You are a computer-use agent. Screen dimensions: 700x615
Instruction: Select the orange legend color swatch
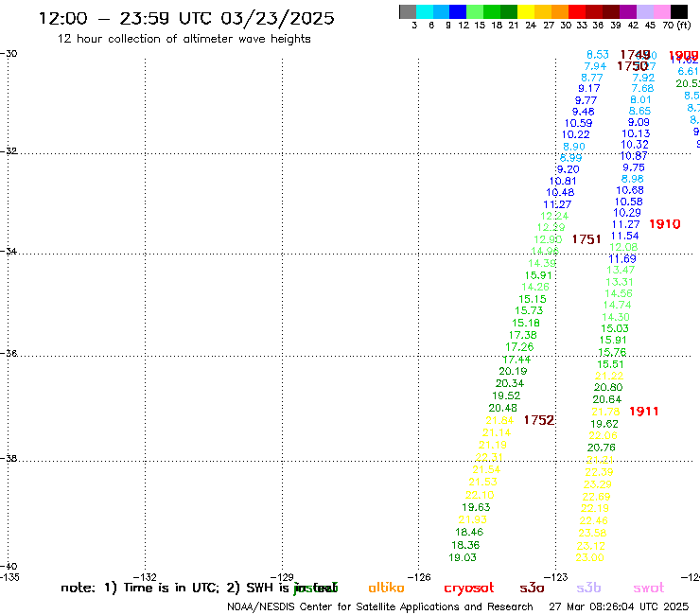pos(560,11)
